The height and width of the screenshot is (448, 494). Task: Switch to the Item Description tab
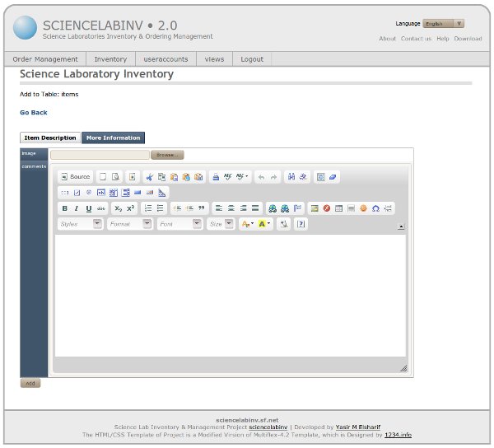[x=50, y=138]
